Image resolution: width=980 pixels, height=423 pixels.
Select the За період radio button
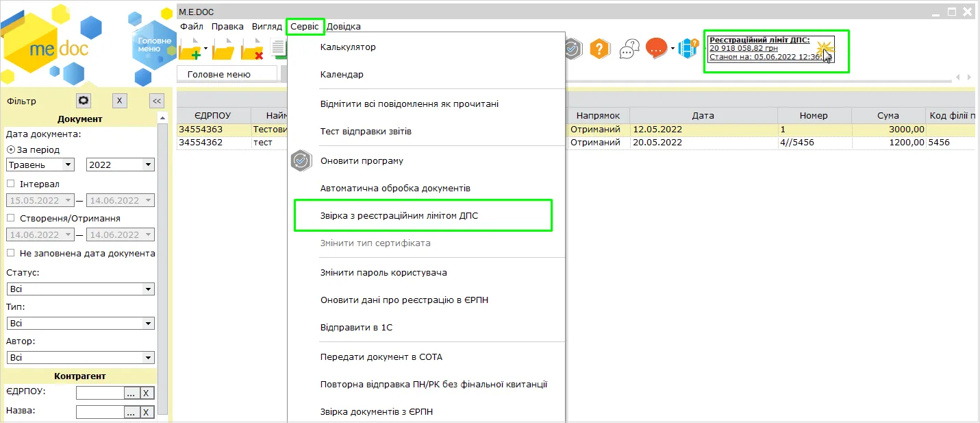(x=10, y=150)
